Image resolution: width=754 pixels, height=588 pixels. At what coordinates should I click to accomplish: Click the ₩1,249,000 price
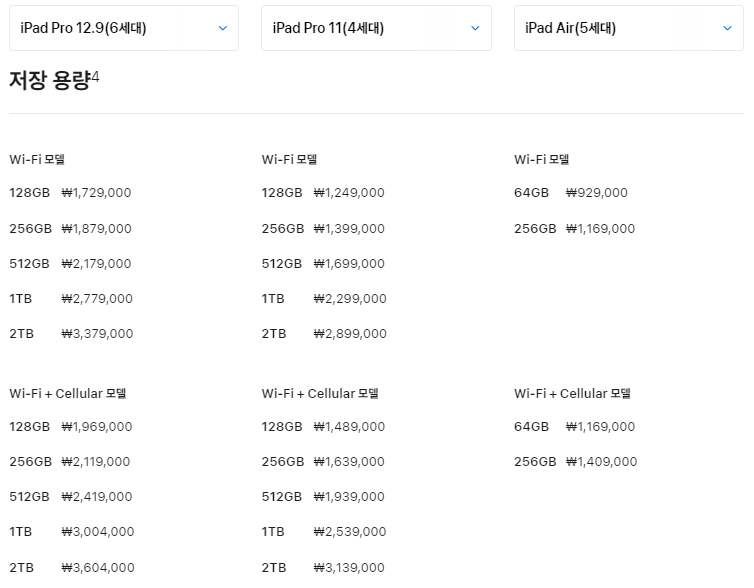point(349,193)
